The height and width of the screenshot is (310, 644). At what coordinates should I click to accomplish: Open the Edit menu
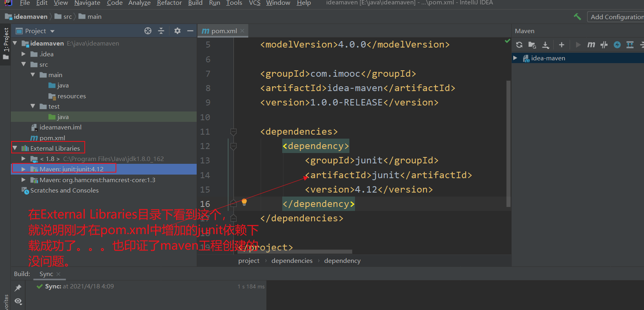point(42,3)
